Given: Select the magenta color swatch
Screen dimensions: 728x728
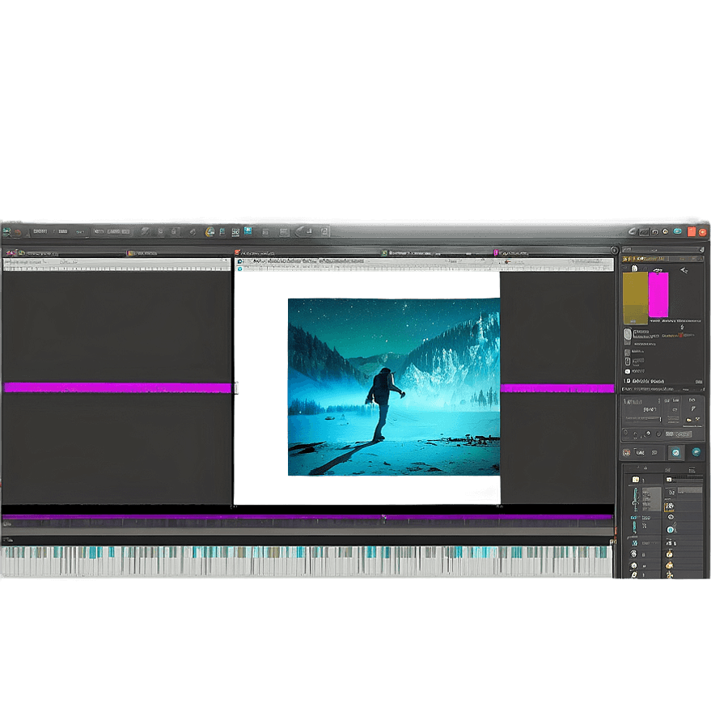Looking at the screenshot, I should (658, 294).
